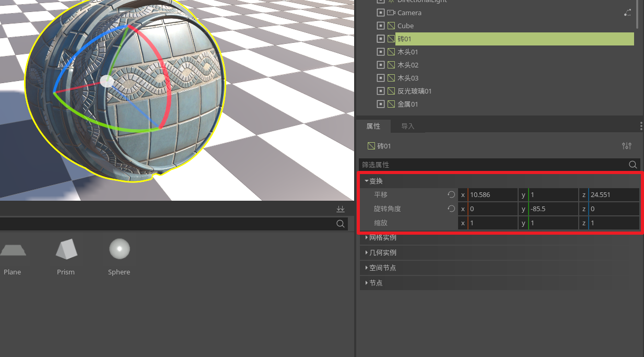Switch to the 属性 tab
The image size is (644, 357).
tap(373, 126)
